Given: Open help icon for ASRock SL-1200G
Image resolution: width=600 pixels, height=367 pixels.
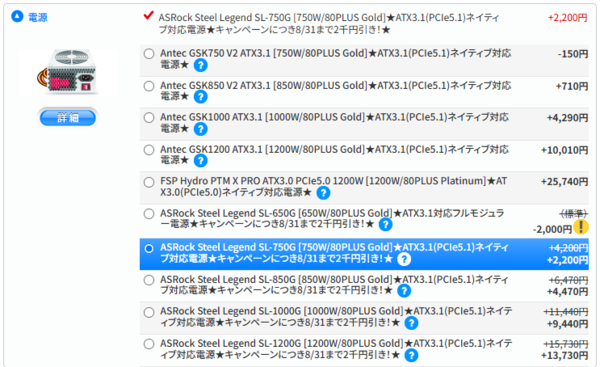Looking at the screenshot, I should [411, 356].
